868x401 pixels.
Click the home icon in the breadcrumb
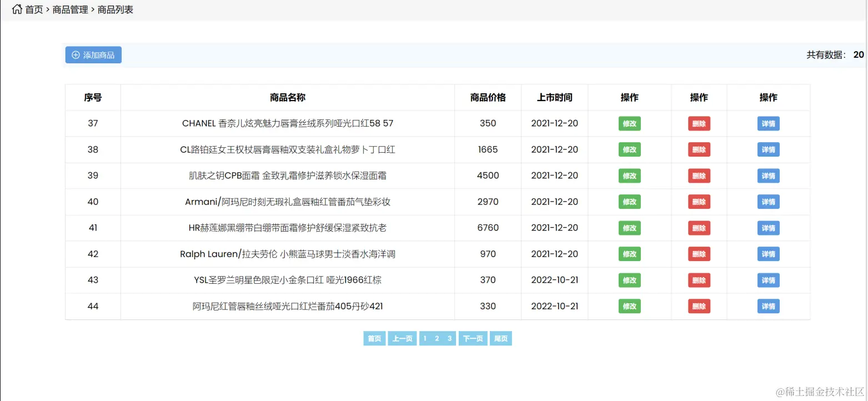(16, 9)
